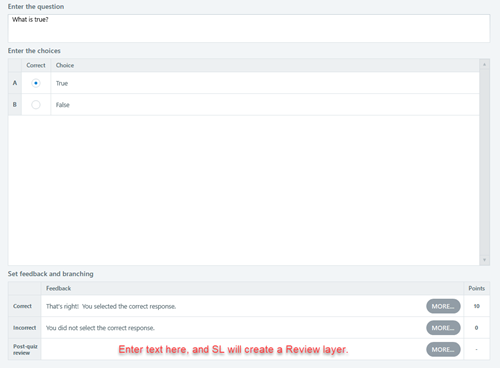The width and height of the screenshot is (500, 368).
Task: Click the scroll up arrow in choices list
Action: tap(484, 64)
